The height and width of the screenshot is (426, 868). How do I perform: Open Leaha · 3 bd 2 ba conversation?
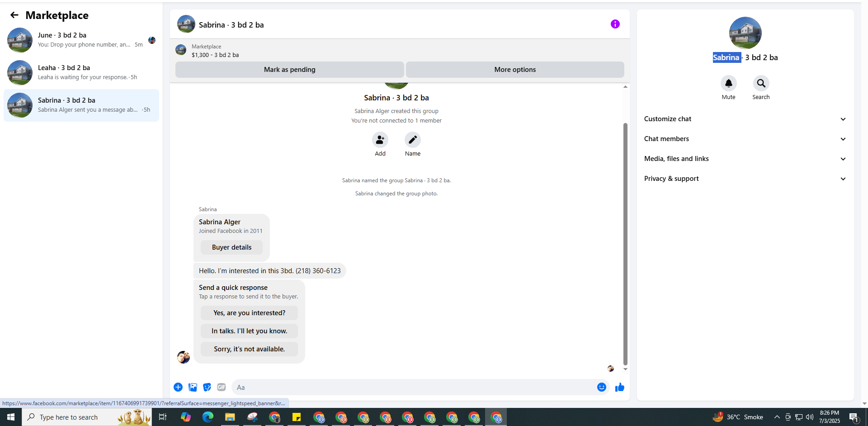[x=81, y=72]
